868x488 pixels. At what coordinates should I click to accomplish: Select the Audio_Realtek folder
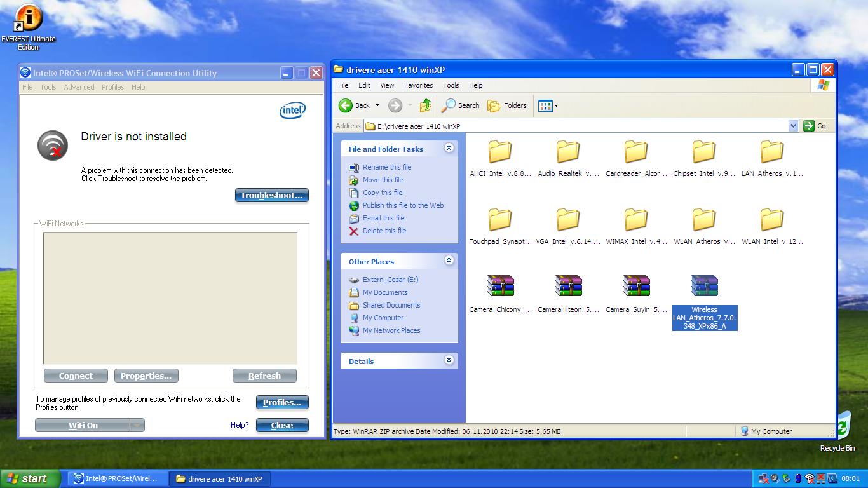pyautogui.click(x=569, y=158)
